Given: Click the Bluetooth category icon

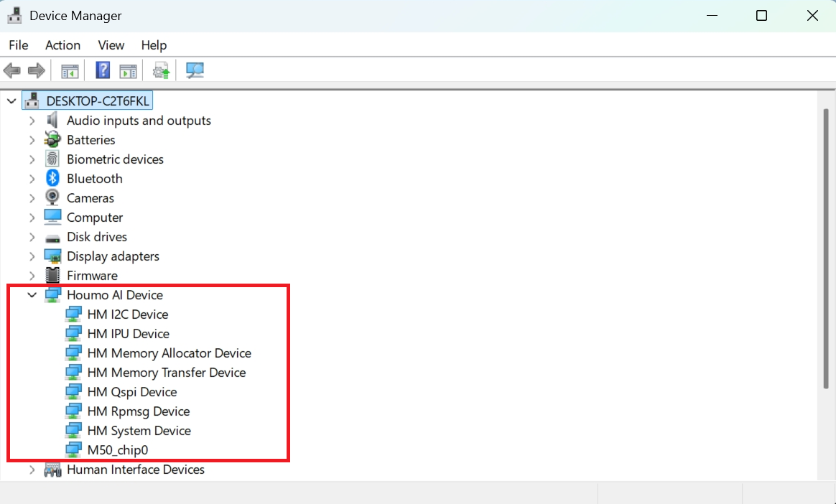Looking at the screenshot, I should pyautogui.click(x=52, y=179).
